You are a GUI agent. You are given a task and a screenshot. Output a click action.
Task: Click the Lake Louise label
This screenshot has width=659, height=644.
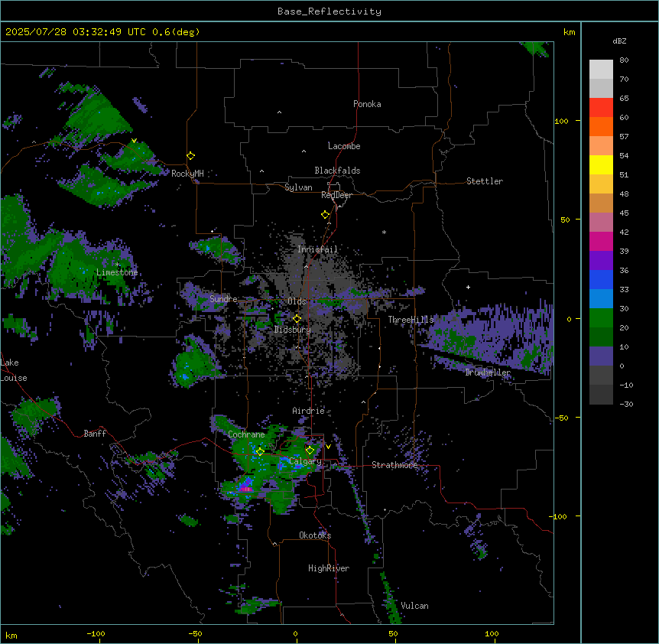[14, 370]
